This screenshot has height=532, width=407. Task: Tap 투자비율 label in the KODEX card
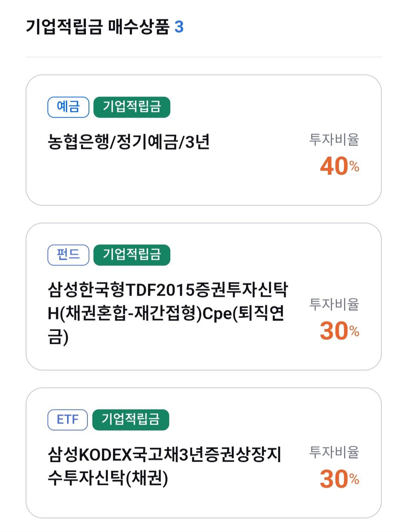coord(334,452)
